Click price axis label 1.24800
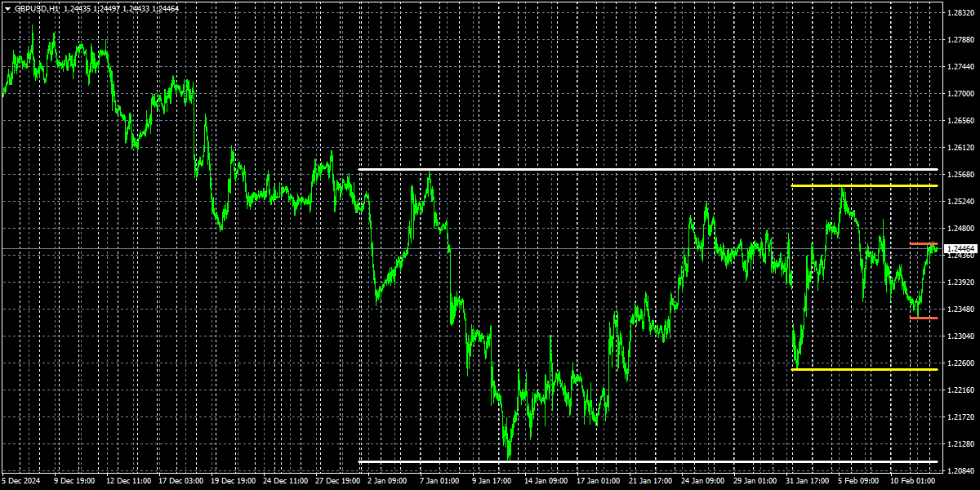Image resolution: width=980 pixels, height=490 pixels. tap(960, 229)
